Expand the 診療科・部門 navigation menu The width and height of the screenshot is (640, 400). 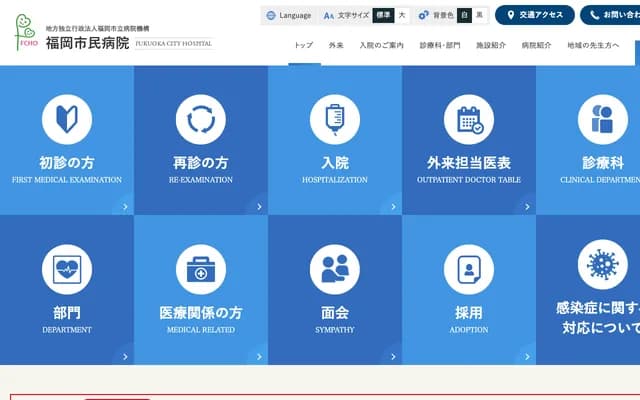(x=440, y=46)
